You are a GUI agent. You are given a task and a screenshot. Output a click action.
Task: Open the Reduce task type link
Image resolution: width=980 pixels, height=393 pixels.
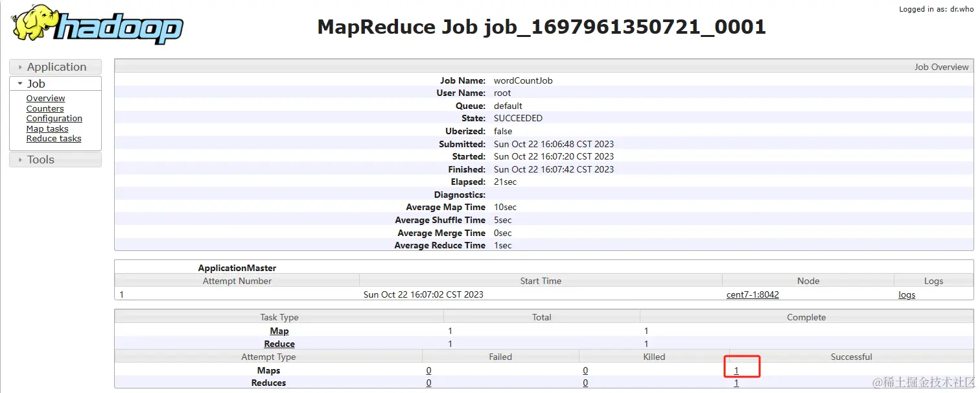click(279, 344)
